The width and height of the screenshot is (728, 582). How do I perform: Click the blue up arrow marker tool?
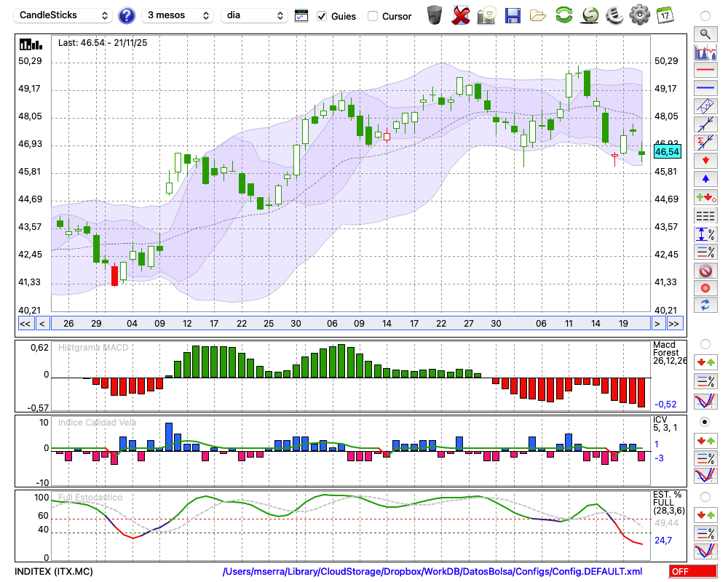click(705, 179)
